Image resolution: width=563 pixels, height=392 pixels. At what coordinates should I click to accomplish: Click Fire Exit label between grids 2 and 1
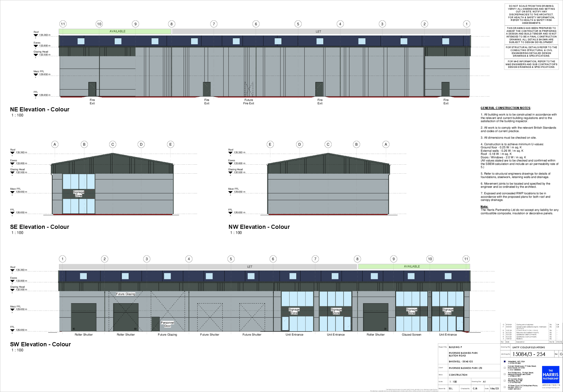[x=446, y=102]
